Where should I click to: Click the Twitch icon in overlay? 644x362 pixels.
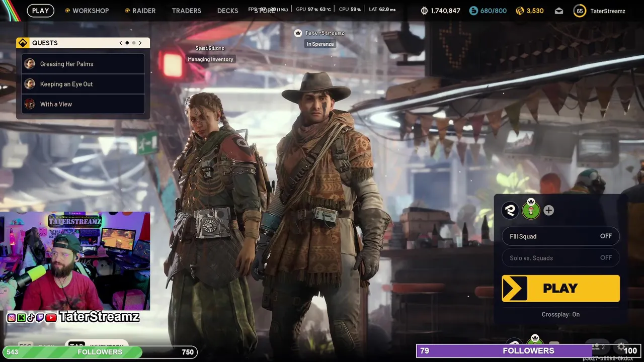pyautogui.click(x=40, y=317)
